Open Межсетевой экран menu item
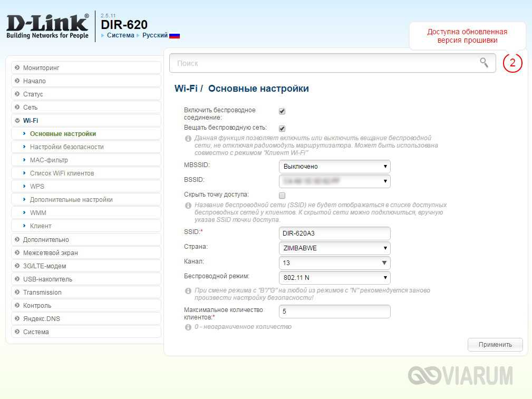This screenshot has width=532, height=399. [x=86, y=253]
